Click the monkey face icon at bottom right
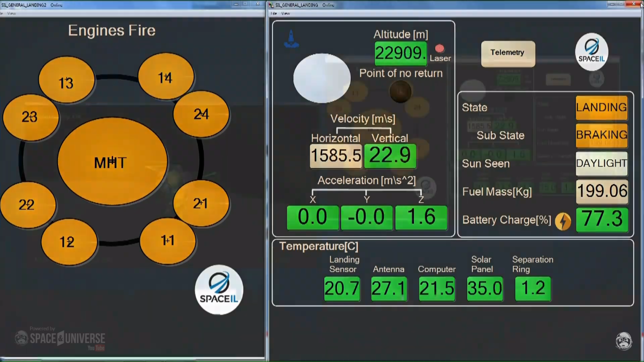This screenshot has width=644, height=362. [624, 341]
